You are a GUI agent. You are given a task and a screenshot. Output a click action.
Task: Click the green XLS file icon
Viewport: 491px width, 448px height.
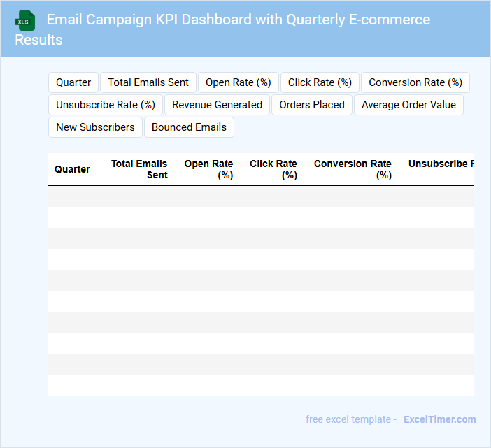click(x=27, y=20)
